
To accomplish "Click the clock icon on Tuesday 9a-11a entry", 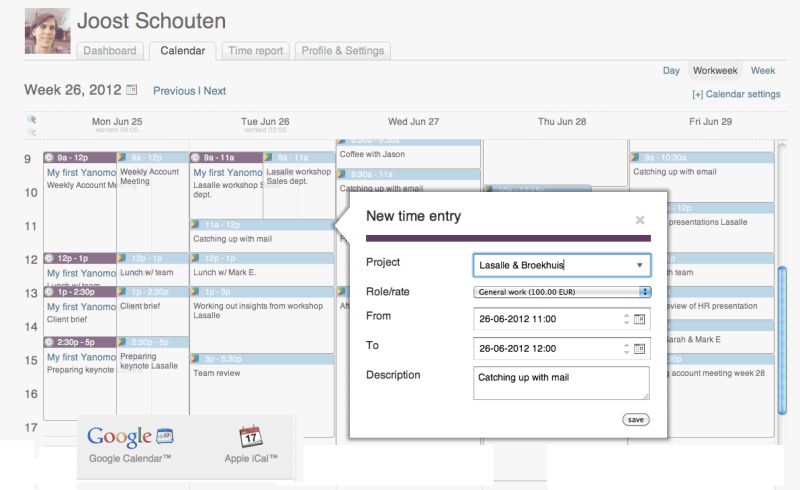I will pyautogui.click(x=195, y=157).
